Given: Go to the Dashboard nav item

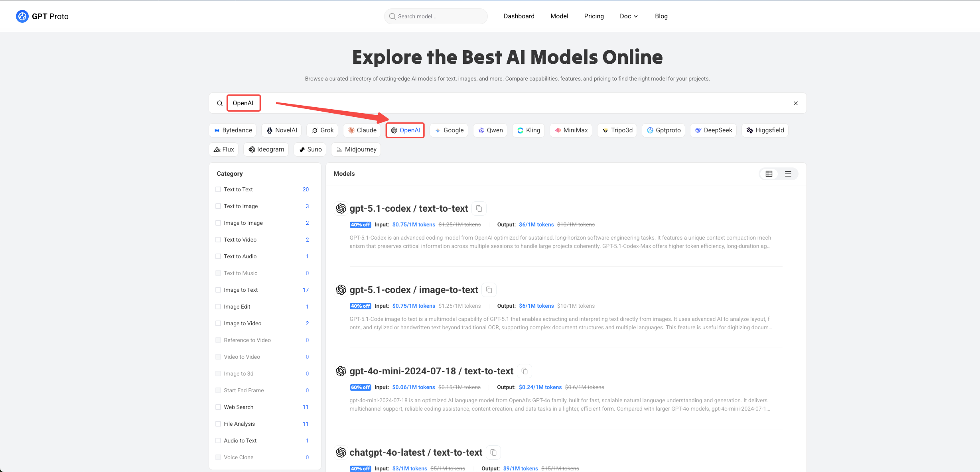Looking at the screenshot, I should pyautogui.click(x=519, y=16).
